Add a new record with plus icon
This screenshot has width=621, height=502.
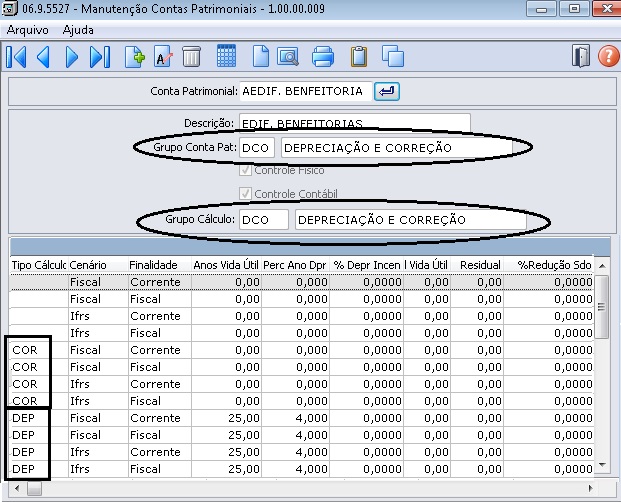(x=135, y=57)
